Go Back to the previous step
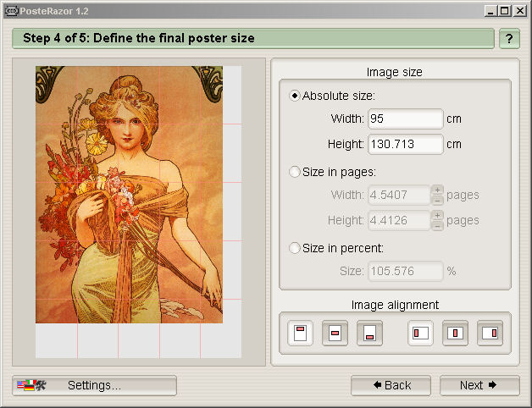This screenshot has height=408, width=532. click(x=391, y=386)
